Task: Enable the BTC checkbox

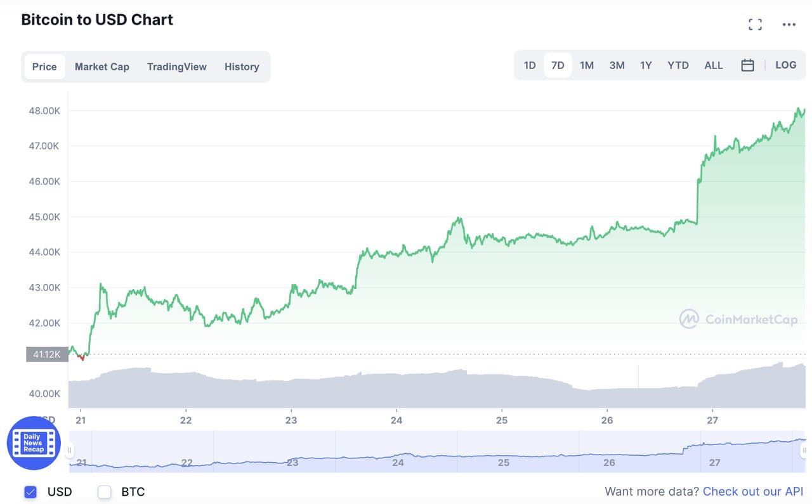Action: tap(105, 492)
